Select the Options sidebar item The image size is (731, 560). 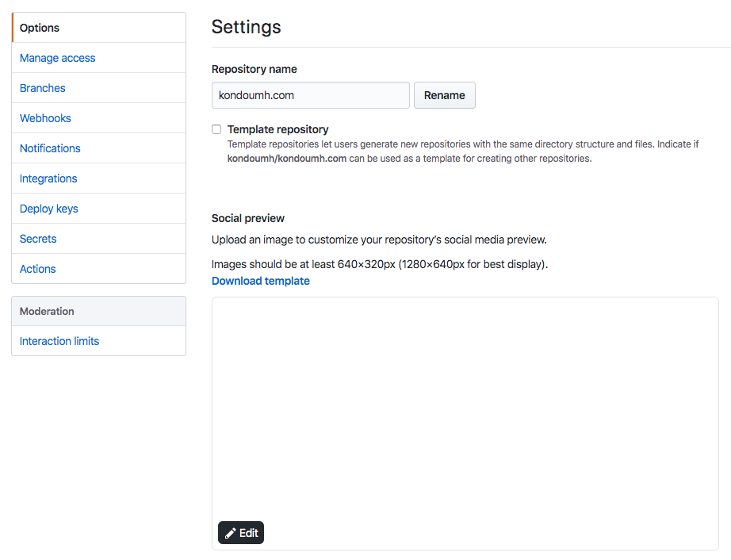click(38, 27)
